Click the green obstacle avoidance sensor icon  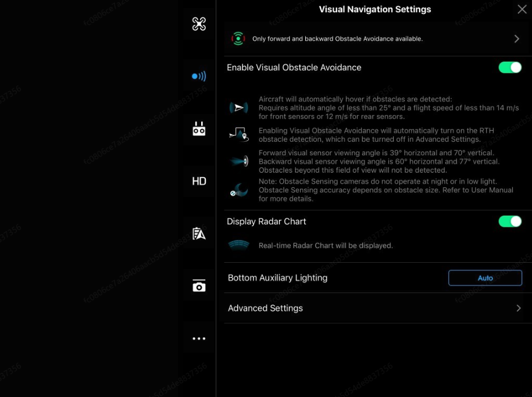(x=240, y=37)
